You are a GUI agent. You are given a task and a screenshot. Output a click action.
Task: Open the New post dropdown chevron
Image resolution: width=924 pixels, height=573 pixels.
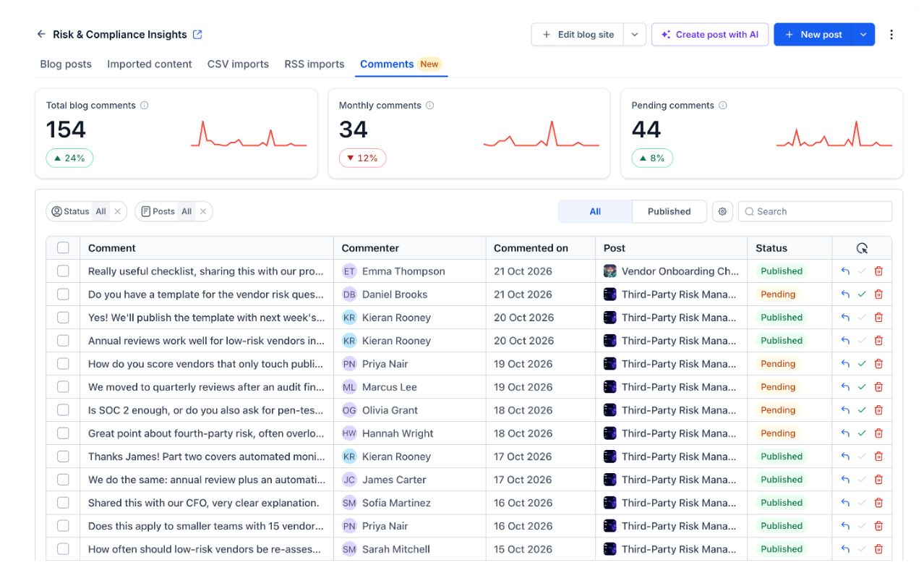click(863, 35)
